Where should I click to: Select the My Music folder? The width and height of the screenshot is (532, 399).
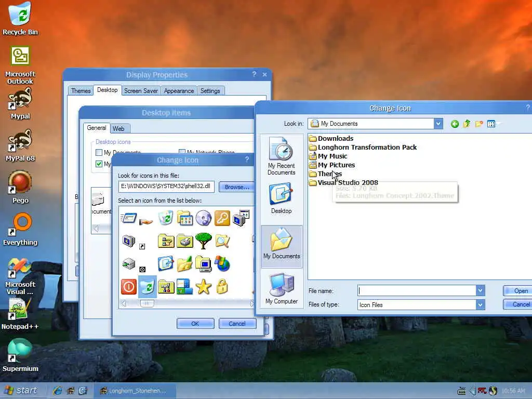(328, 156)
